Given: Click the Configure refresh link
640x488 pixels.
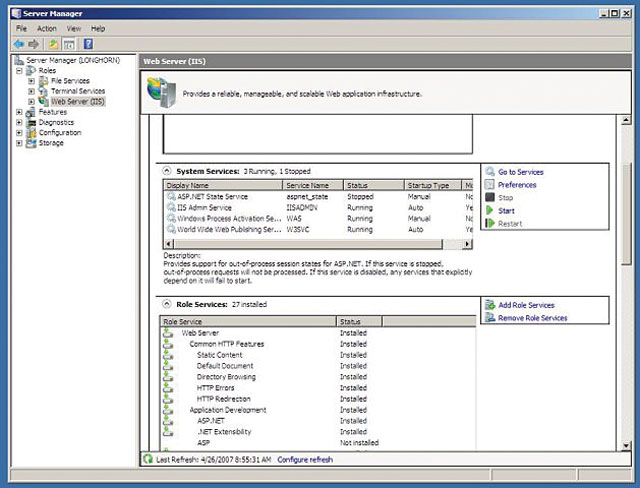Looking at the screenshot, I should click(x=305, y=459).
